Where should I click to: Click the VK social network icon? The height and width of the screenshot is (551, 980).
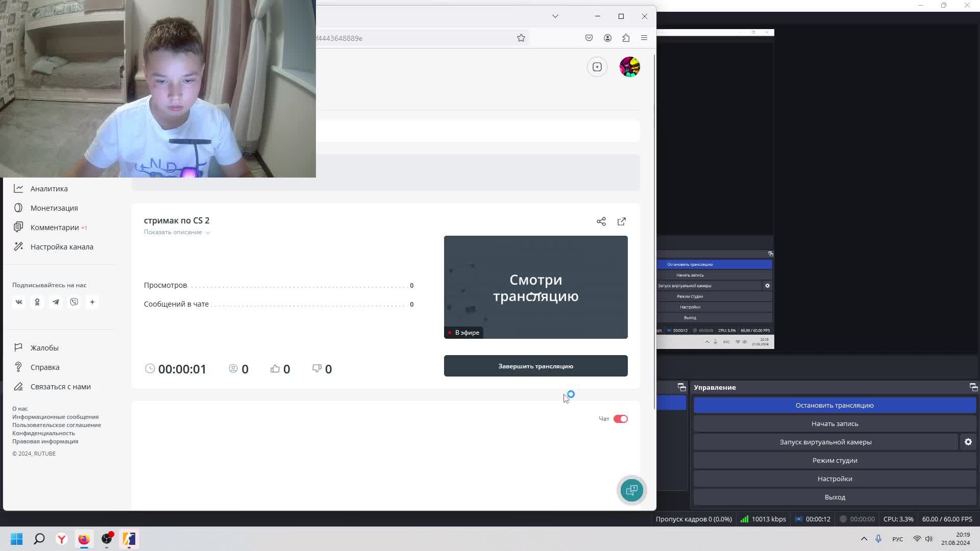coord(19,302)
